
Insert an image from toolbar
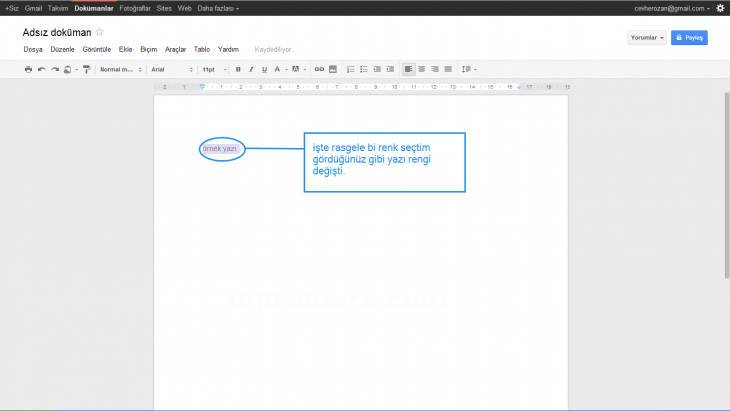pos(332,69)
